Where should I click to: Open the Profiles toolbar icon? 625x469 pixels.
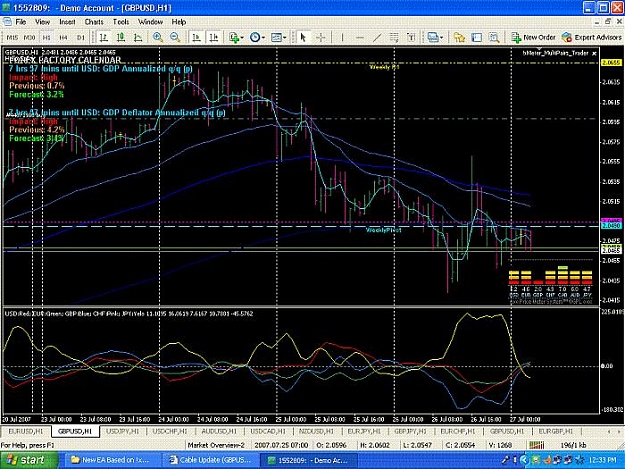click(x=432, y=37)
